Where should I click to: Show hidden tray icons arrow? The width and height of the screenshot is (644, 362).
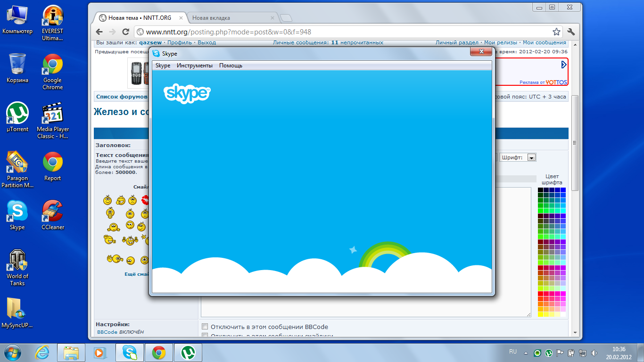[x=526, y=353]
